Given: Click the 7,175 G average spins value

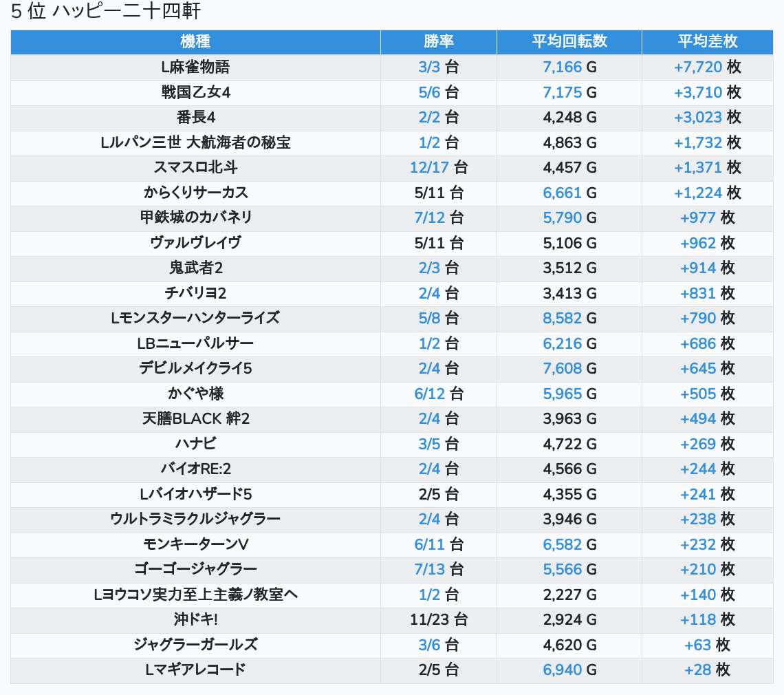Looking at the screenshot, I should pos(569,92).
